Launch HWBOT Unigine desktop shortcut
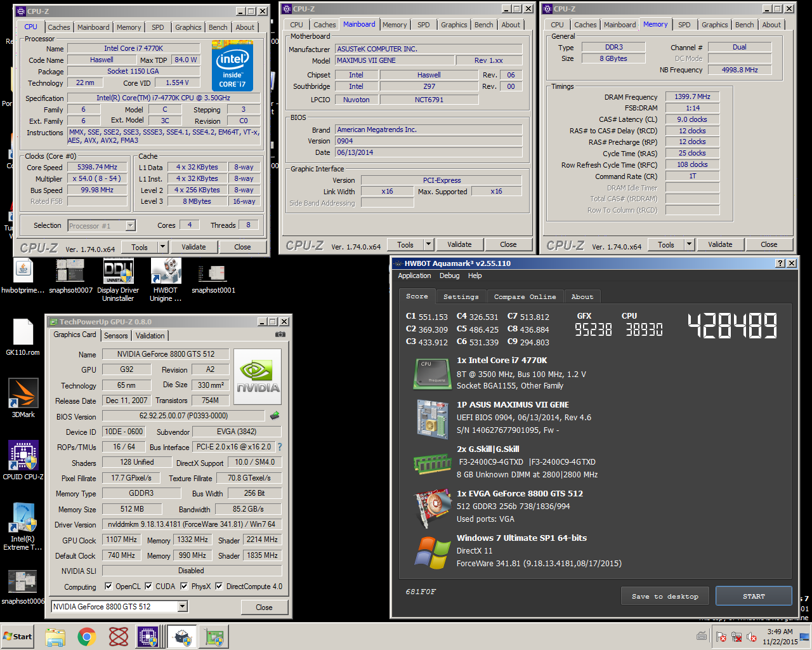Viewport: 812px width, 650px height. 166,272
